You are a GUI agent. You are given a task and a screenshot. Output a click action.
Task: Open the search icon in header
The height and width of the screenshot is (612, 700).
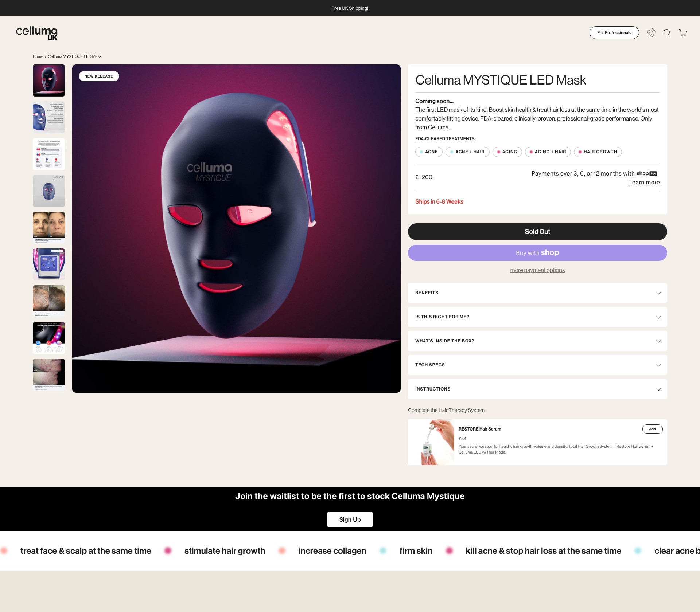click(667, 33)
